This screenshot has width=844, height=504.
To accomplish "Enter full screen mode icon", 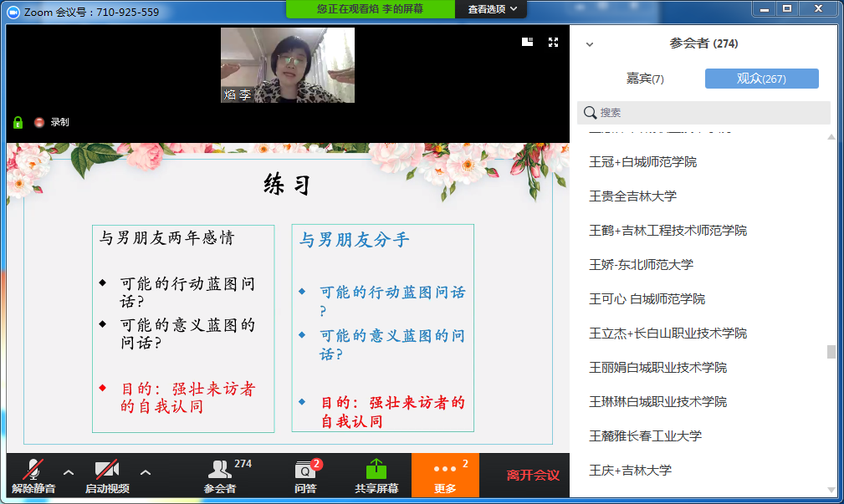I will [554, 42].
